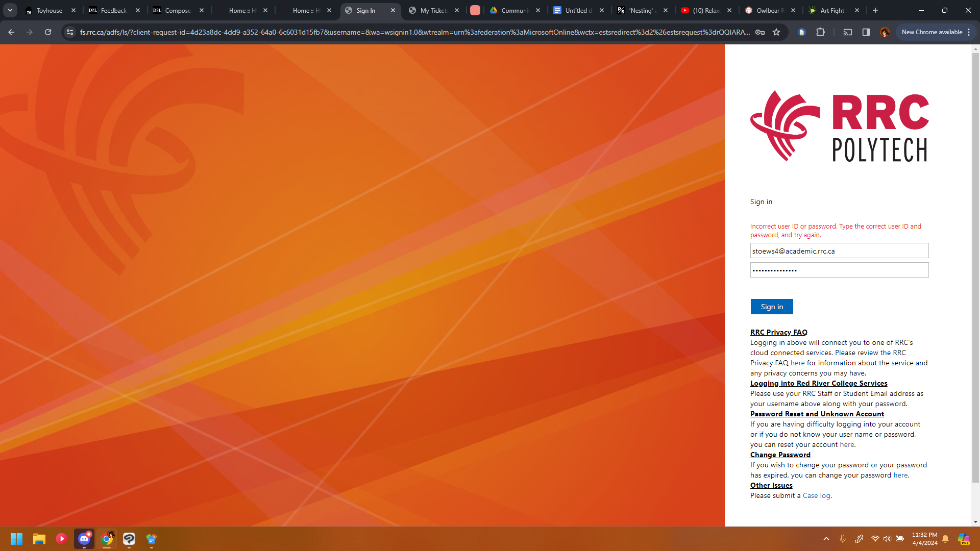
Task: Open the volume control in tray
Action: pos(887,539)
